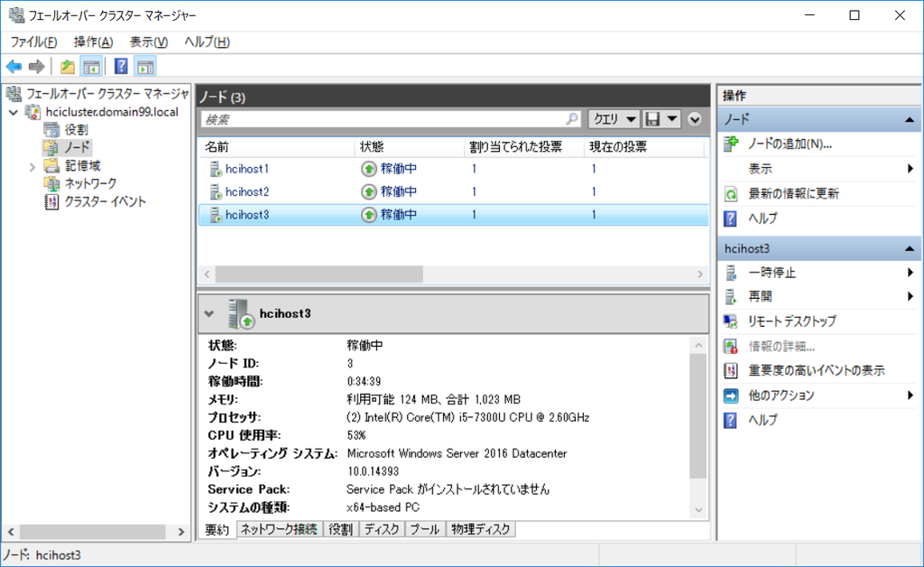924x567 pixels.
Task: Sort by 状態 column header
Action: point(411,147)
